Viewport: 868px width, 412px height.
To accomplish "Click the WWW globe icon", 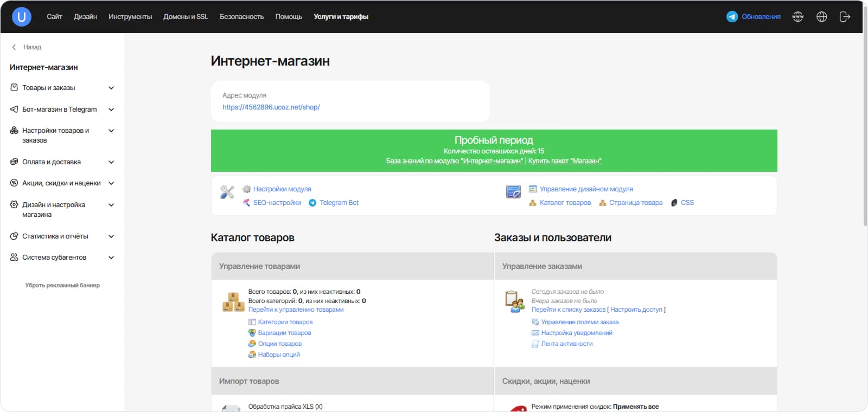I will 797,17.
